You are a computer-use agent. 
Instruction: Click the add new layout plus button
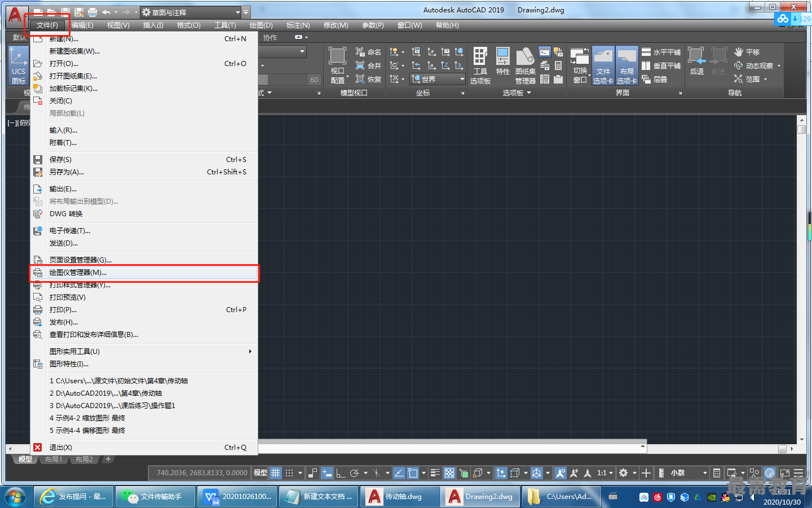108,459
